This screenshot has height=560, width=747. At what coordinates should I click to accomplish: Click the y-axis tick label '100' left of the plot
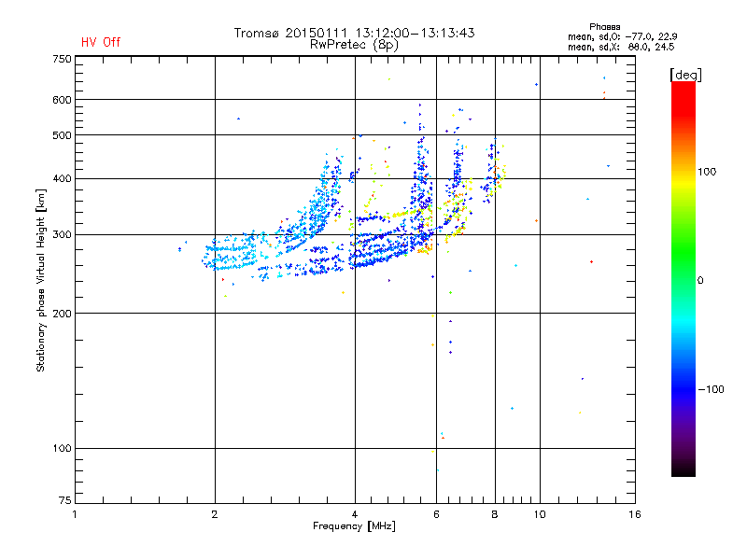62,448
